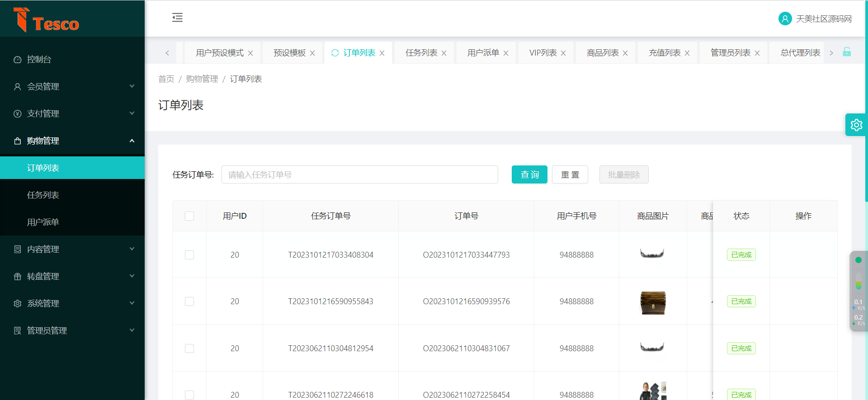Click the 购物管理 shopping bag icon
Image resolution: width=868 pixels, height=400 pixels.
pos(18,141)
